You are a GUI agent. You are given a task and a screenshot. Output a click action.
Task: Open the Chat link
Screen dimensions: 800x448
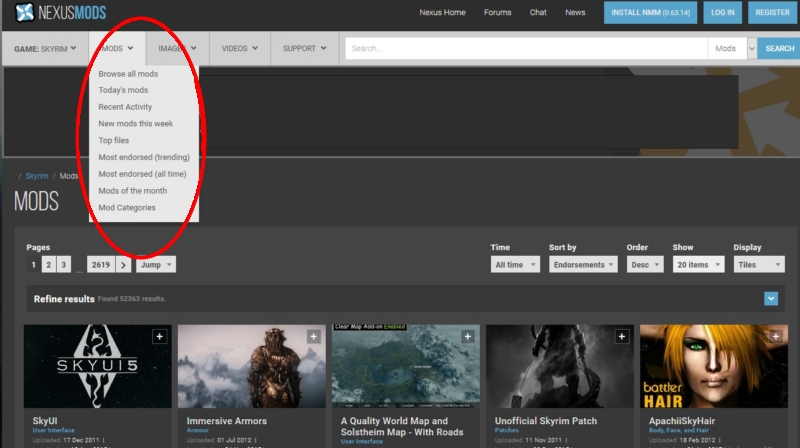pyautogui.click(x=538, y=12)
